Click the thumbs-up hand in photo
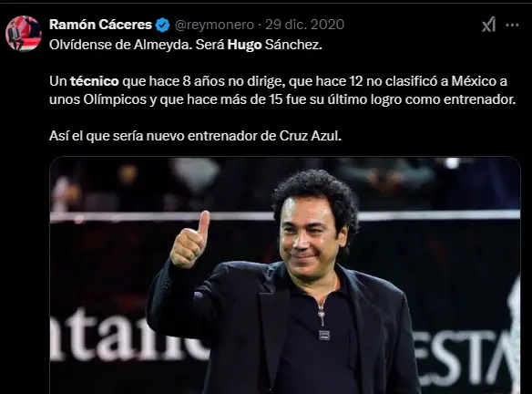Viewport: 532px width, 394px height. click(x=189, y=241)
